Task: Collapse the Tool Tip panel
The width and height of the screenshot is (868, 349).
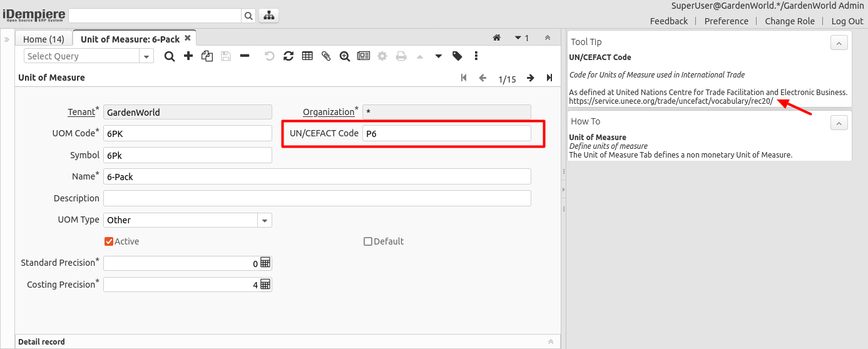Action: click(839, 43)
